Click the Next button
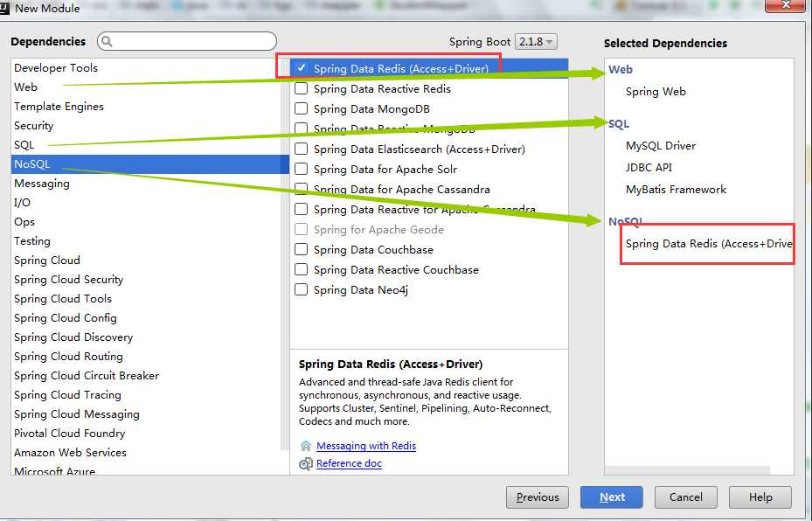 point(612,497)
